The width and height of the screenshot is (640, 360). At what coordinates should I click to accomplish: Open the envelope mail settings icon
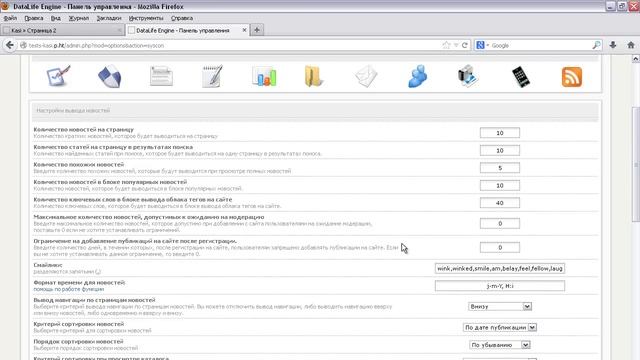tap(366, 76)
